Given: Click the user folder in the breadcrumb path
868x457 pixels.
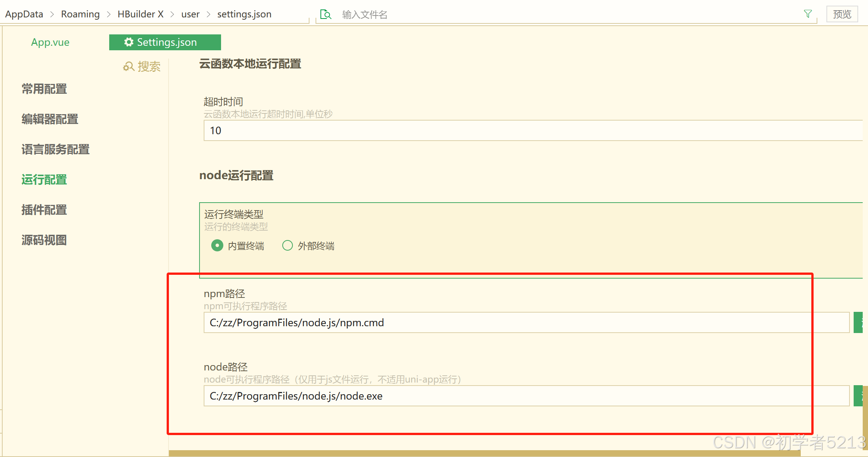Looking at the screenshot, I should [x=190, y=14].
